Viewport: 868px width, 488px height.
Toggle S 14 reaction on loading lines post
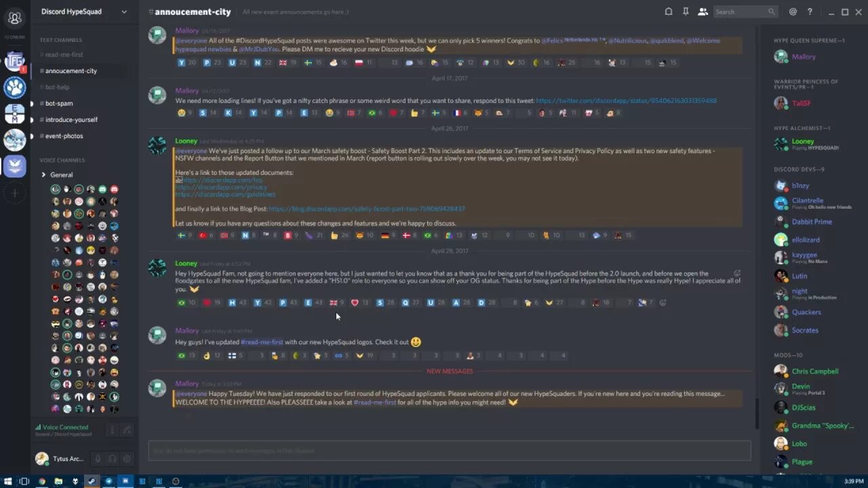(208, 113)
